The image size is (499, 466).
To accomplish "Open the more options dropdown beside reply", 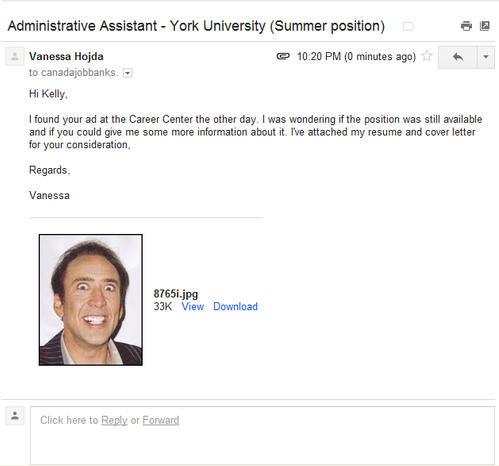I will (x=486, y=57).
